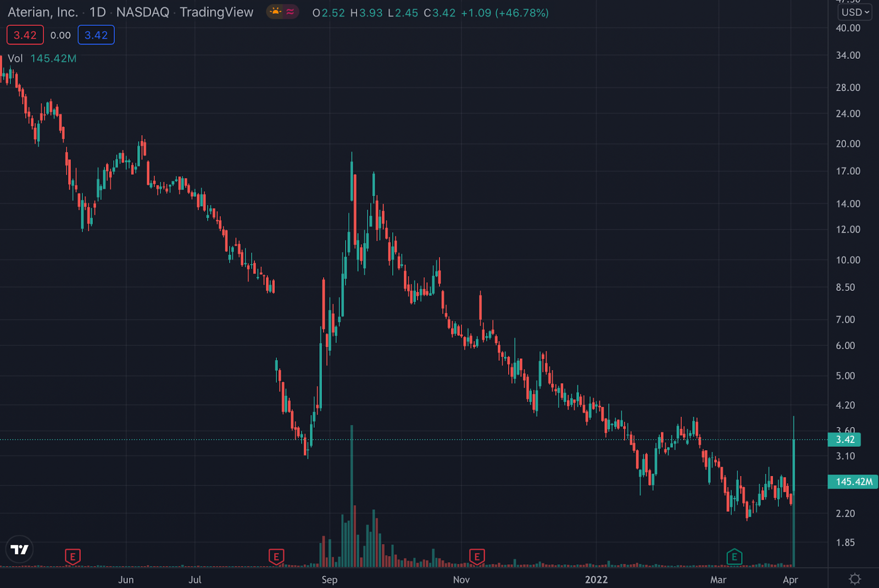Open the earnings marker after Nov
The image size is (879, 588).
[477, 557]
